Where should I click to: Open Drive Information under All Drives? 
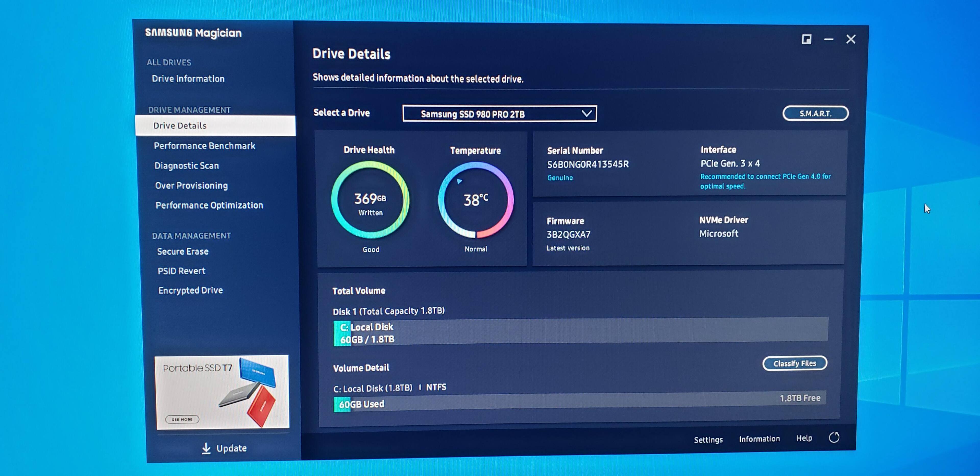coord(188,79)
